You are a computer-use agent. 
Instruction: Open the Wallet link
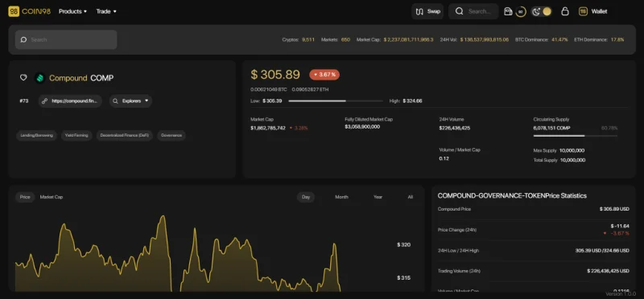coord(599,11)
